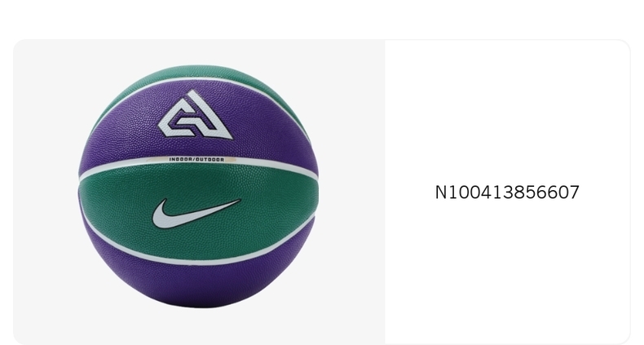
Task: Click the white Nike swoosh logo
Action: coord(196,214)
